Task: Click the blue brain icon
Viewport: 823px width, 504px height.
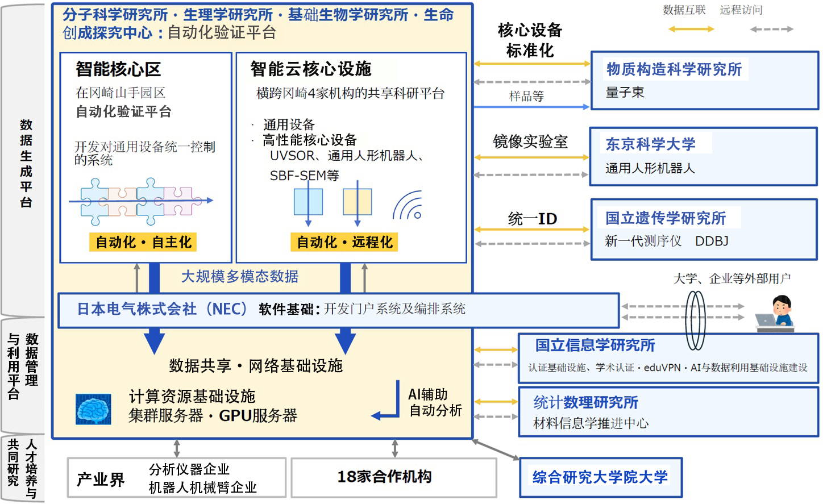Action: (93, 409)
